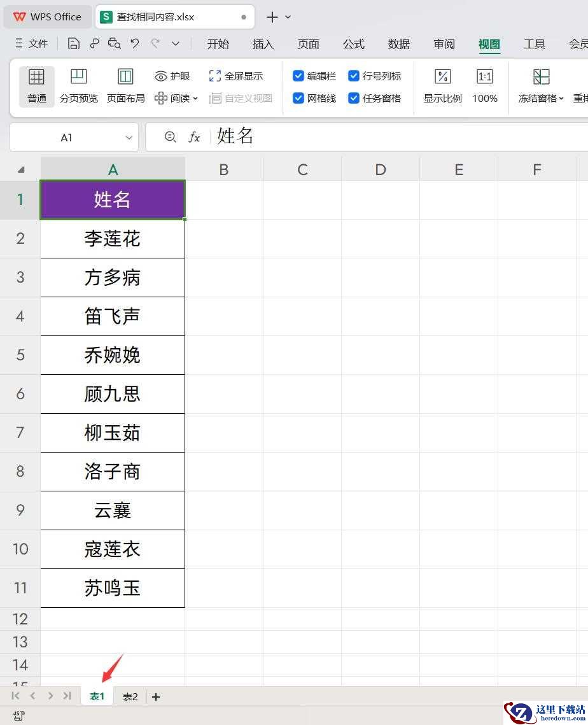Select cell containing 方多病
This screenshot has width=588, height=725.
click(113, 278)
